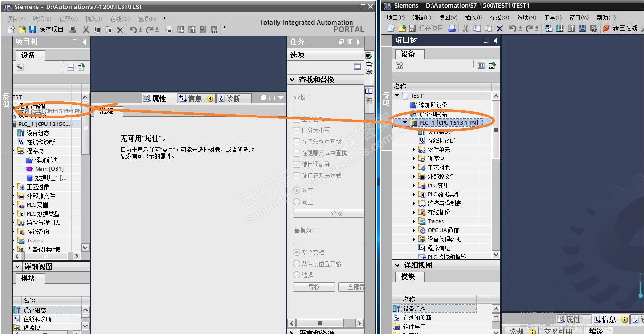Click print icon in S7-1500 window toolbar

point(452,28)
